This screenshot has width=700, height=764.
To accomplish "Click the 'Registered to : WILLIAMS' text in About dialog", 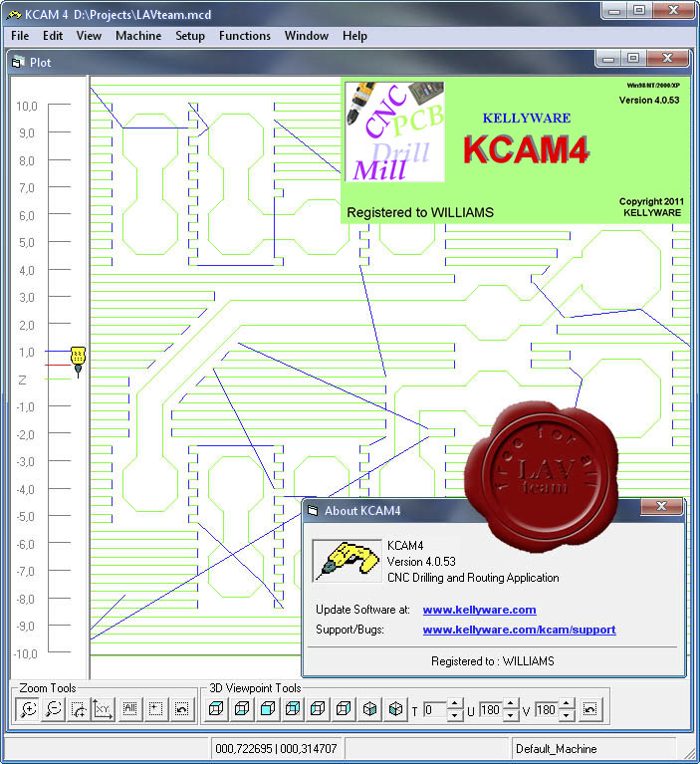I will tap(493, 661).
